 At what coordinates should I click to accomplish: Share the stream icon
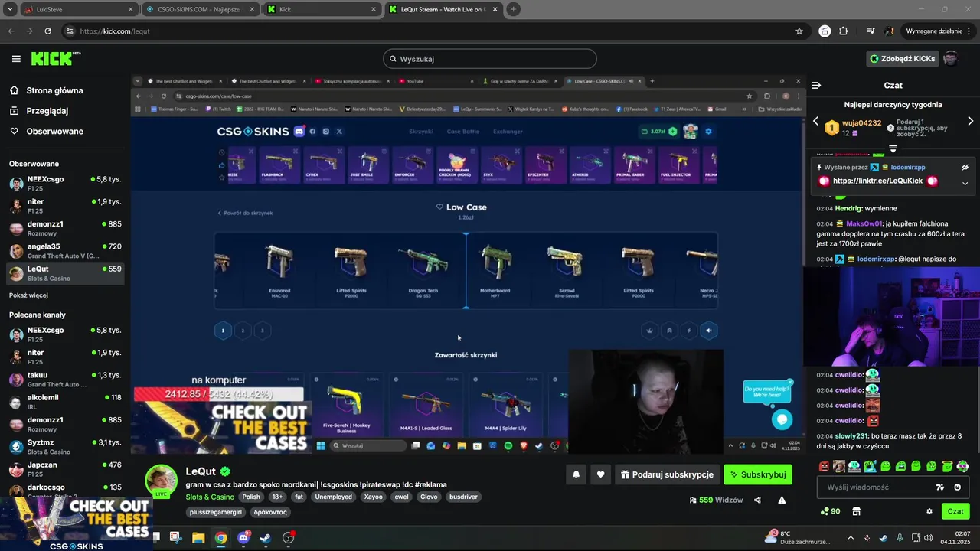[757, 500]
